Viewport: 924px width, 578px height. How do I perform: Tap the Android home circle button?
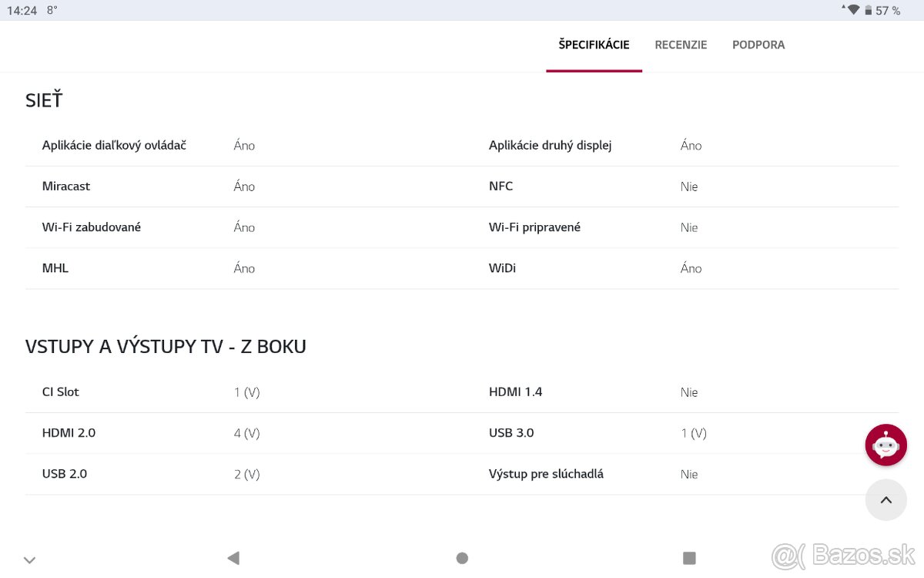[462, 557]
